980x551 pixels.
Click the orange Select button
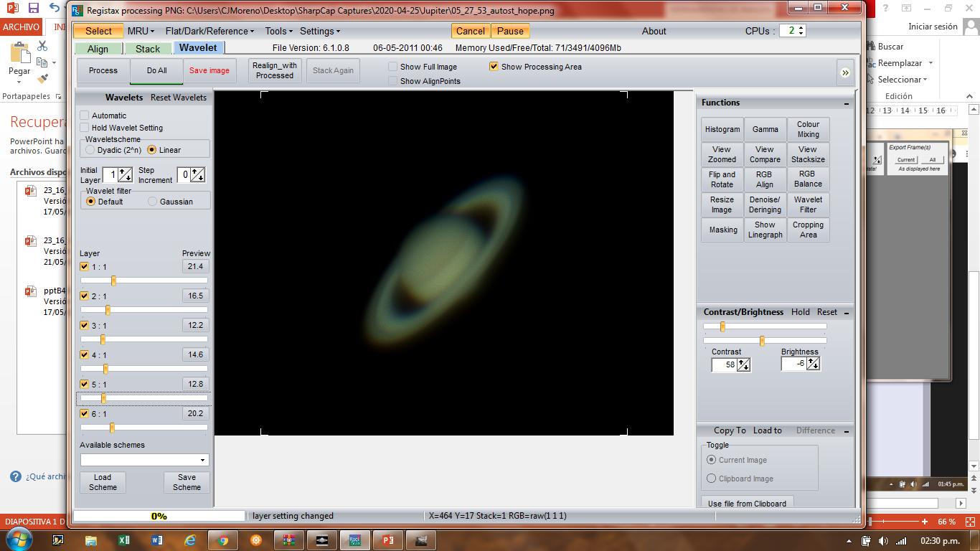pos(98,31)
